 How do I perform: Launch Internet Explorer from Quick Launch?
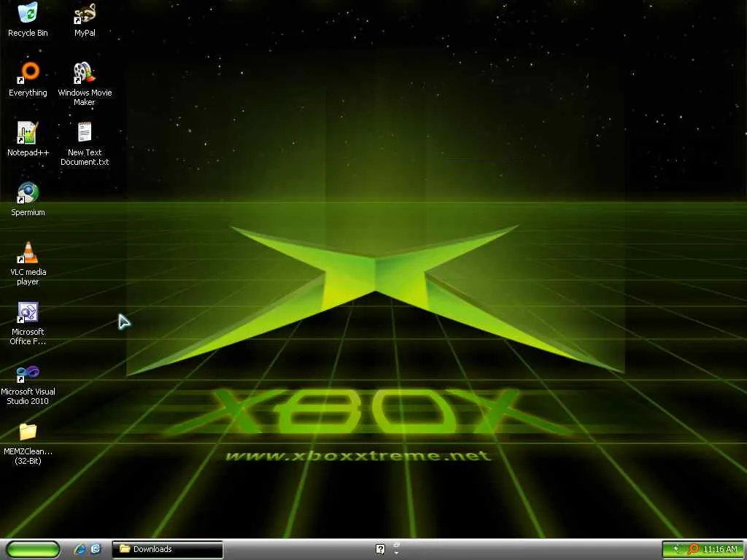pyautogui.click(x=80, y=549)
